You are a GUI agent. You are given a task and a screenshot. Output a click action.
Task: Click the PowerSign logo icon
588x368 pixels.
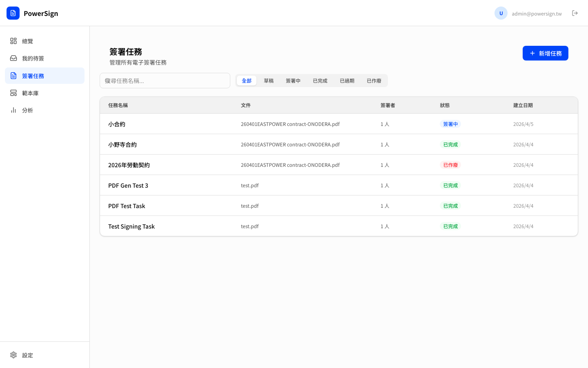pyautogui.click(x=13, y=13)
